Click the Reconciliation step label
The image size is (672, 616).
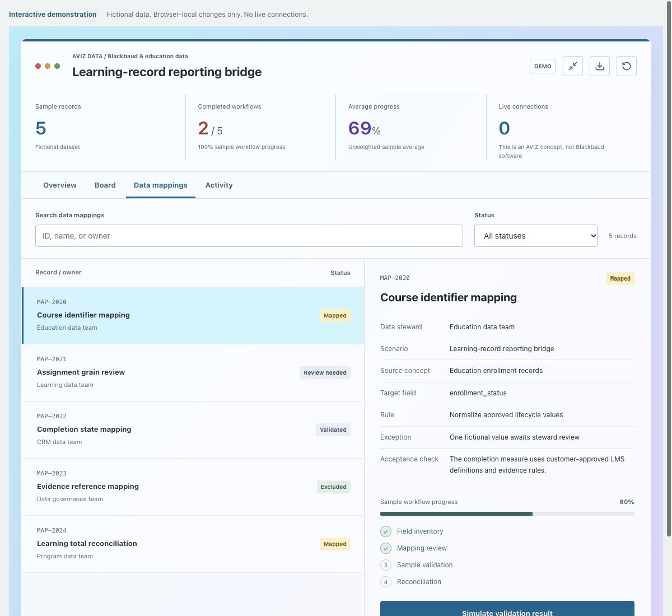(419, 582)
